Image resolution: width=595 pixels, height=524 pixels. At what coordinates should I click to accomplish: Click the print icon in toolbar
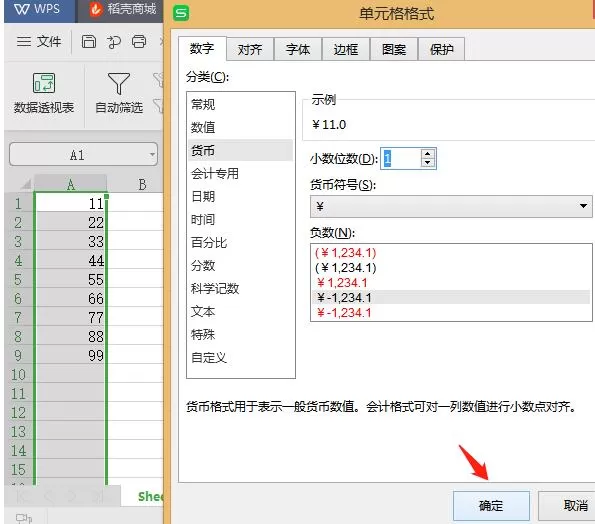tap(139, 41)
